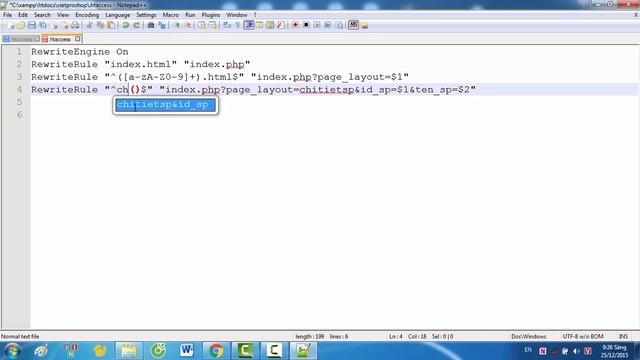Place cursor in "RewriteEngine On" line

pyautogui.click(x=80, y=52)
